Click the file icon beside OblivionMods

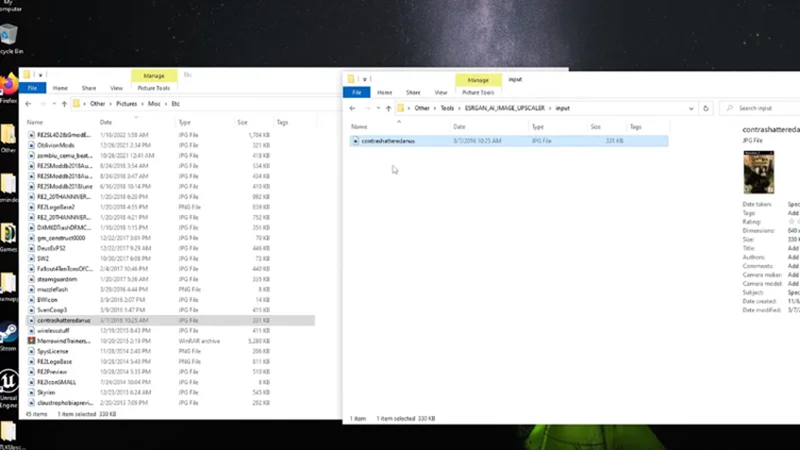click(32, 145)
